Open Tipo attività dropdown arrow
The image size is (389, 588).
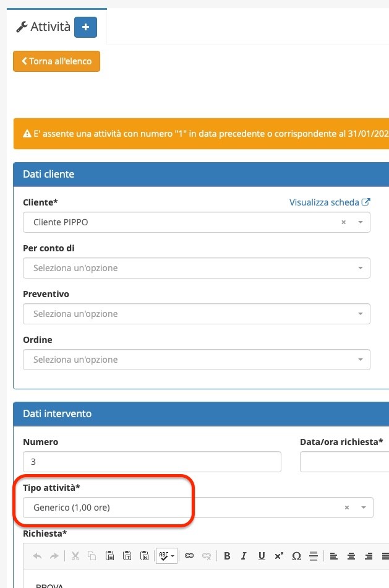coord(363,508)
